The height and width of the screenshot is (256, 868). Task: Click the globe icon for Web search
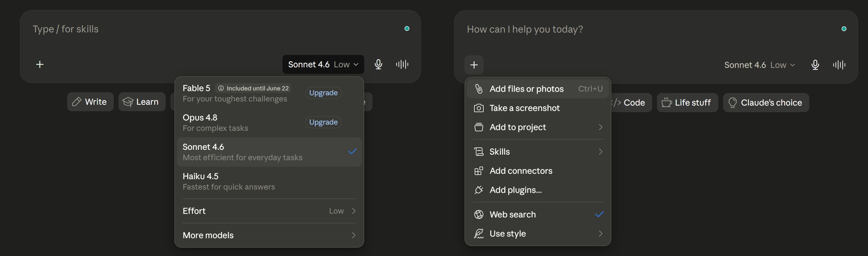pyautogui.click(x=479, y=214)
